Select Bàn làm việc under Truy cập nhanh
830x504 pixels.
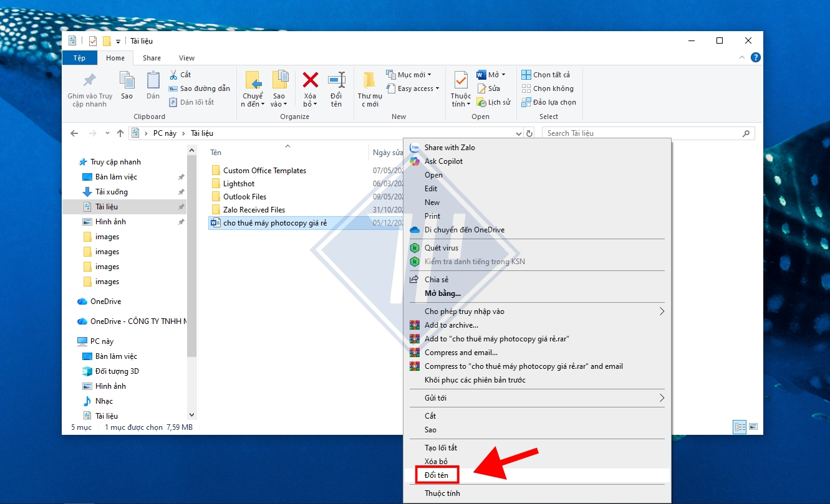coord(116,177)
